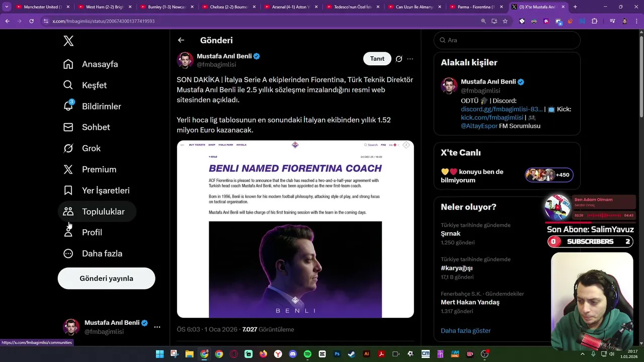Expand the Daha fazla menu
The image size is (644, 362).
93,253
